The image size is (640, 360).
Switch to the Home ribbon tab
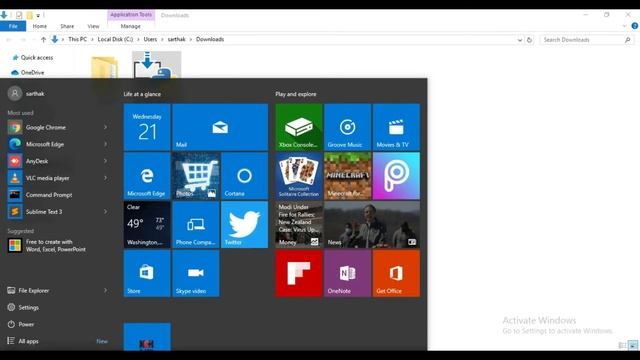(40, 26)
